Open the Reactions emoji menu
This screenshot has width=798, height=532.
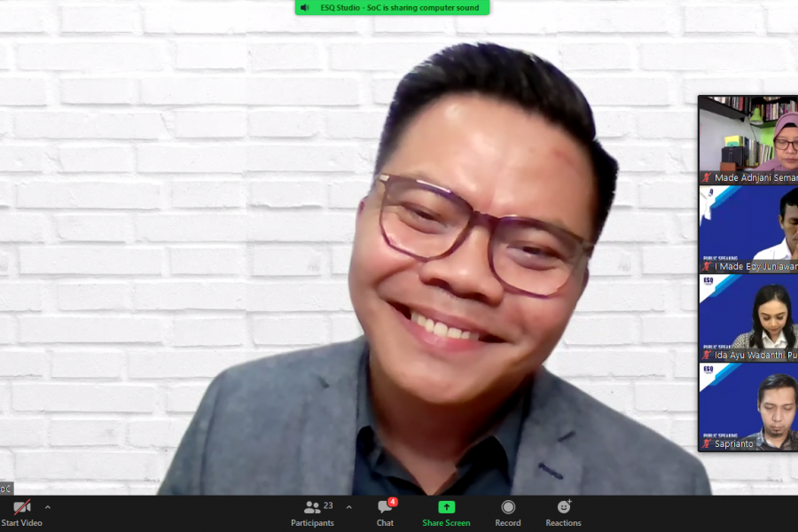pyautogui.click(x=563, y=507)
